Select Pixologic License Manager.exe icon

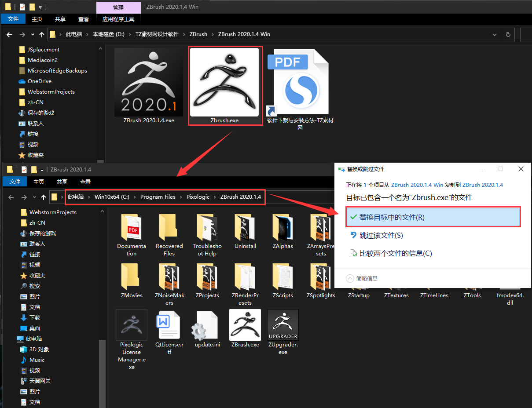[x=132, y=325]
